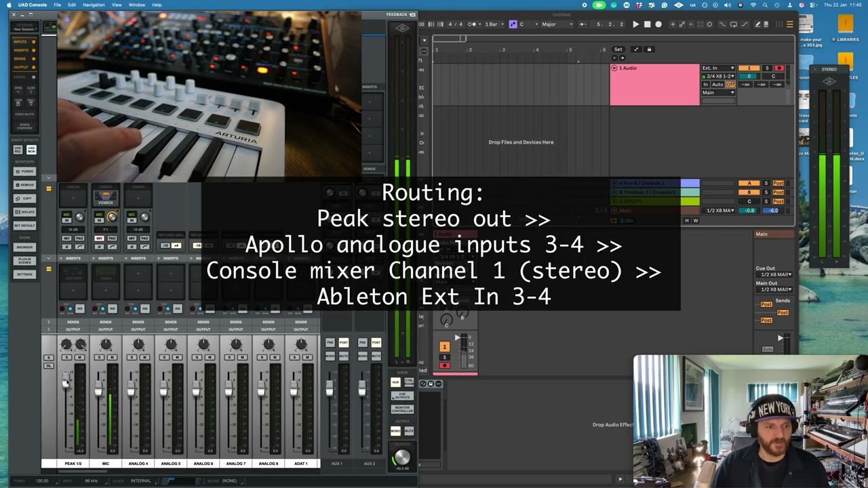Image resolution: width=868 pixels, height=488 pixels.
Task: Mute the PEAK 1/2 channel
Action: pos(80,357)
